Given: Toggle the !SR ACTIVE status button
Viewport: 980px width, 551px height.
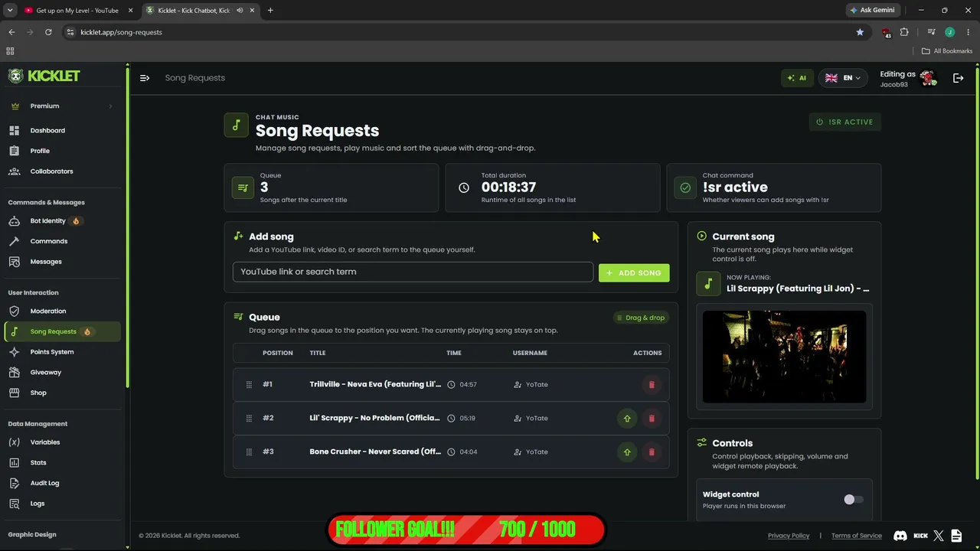Looking at the screenshot, I should pos(845,122).
